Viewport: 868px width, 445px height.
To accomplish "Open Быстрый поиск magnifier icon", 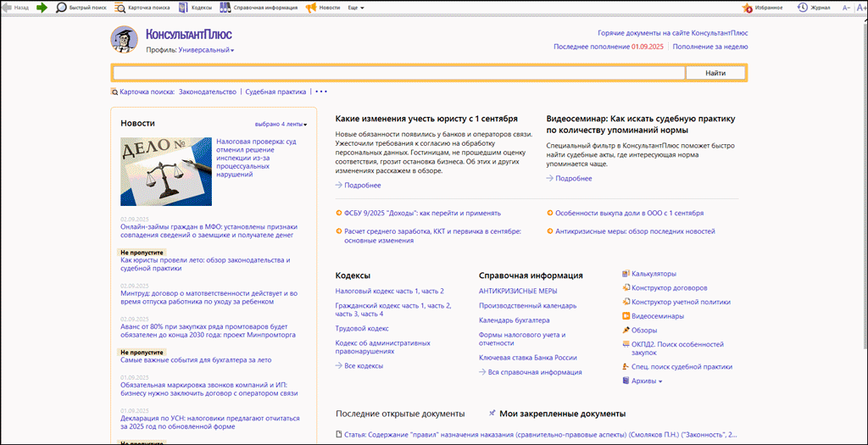I will tap(61, 8).
